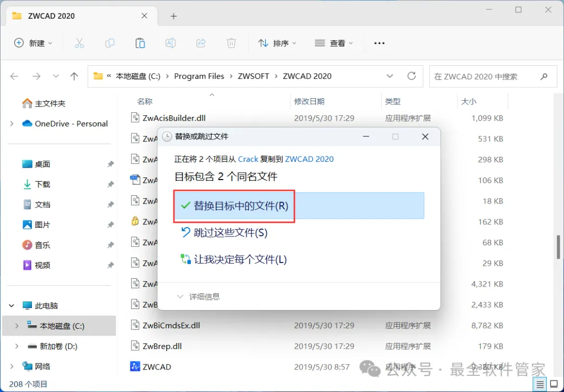Close the ZWCAD 2020 tab
This screenshot has width=564, height=392.
(144, 16)
